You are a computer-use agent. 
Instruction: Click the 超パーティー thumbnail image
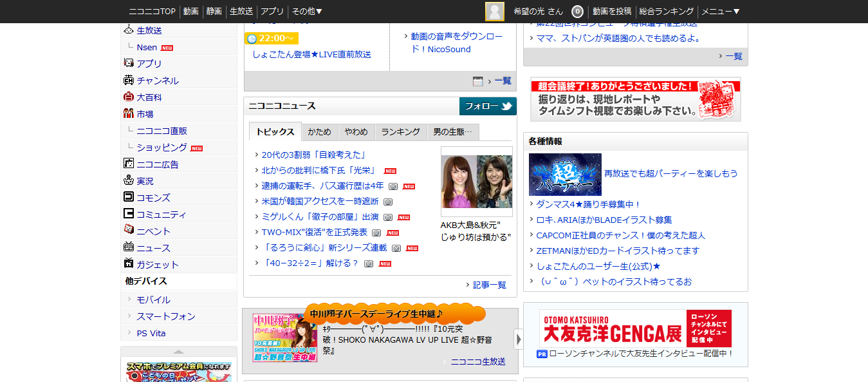pos(565,175)
